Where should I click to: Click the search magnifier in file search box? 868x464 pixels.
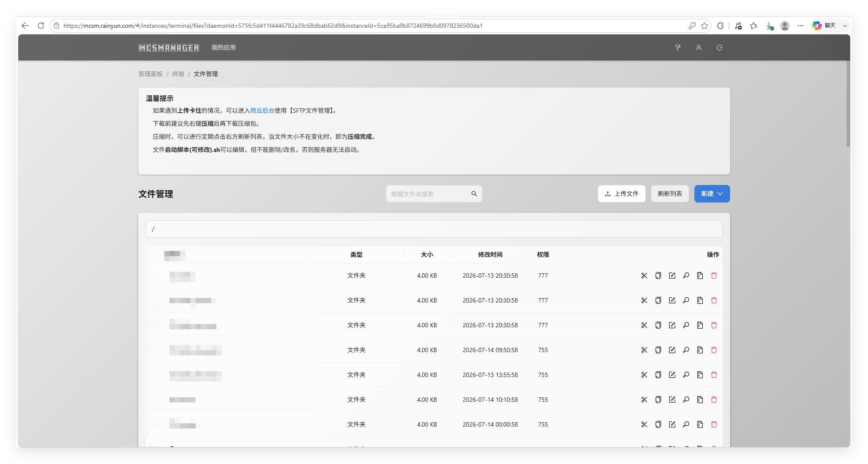pos(474,194)
